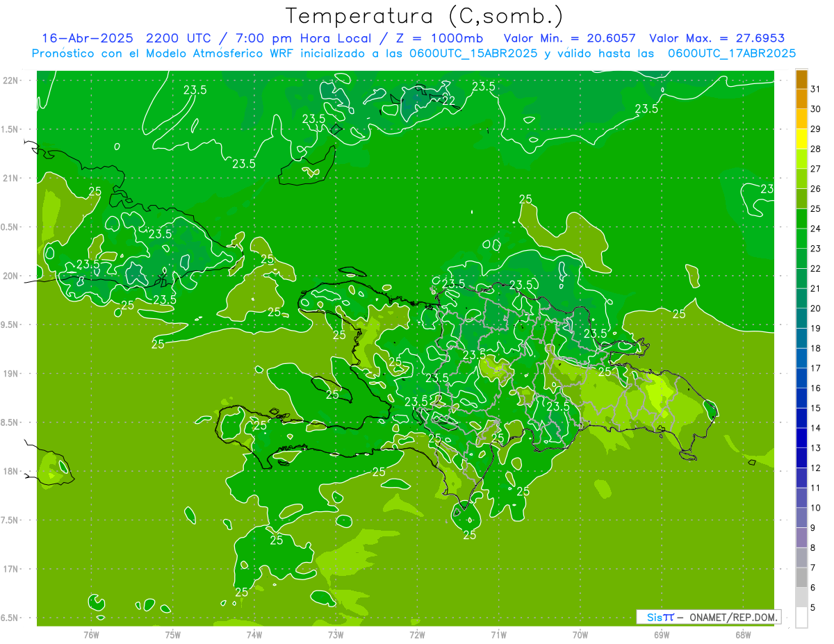Click the 22 contour label on map

coord(449,101)
